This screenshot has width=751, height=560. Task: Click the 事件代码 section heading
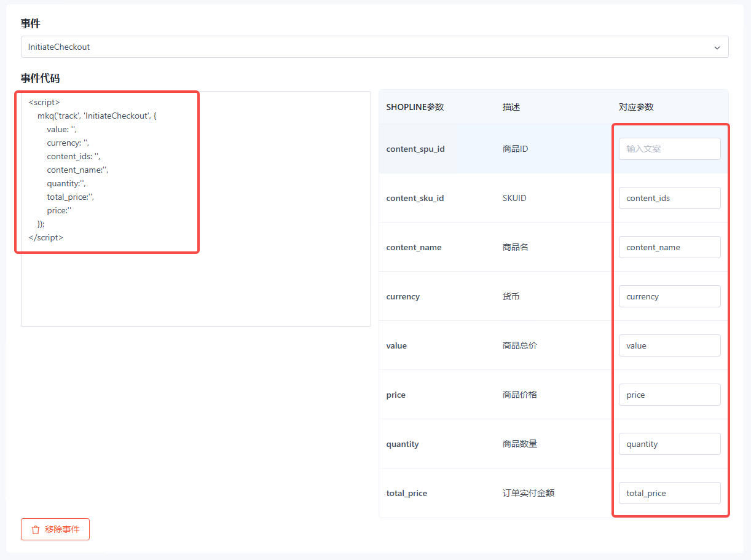(41, 78)
